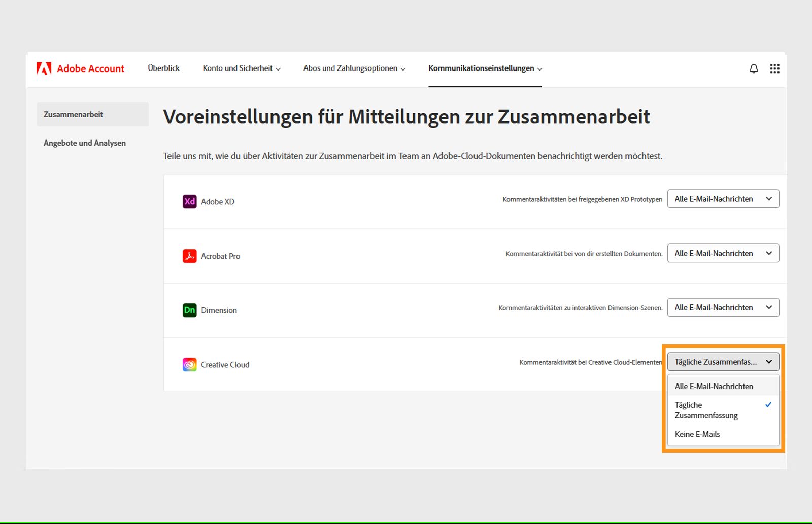The image size is (812, 524).
Task: Expand the Konto und Sicherheit menu
Action: coord(242,68)
